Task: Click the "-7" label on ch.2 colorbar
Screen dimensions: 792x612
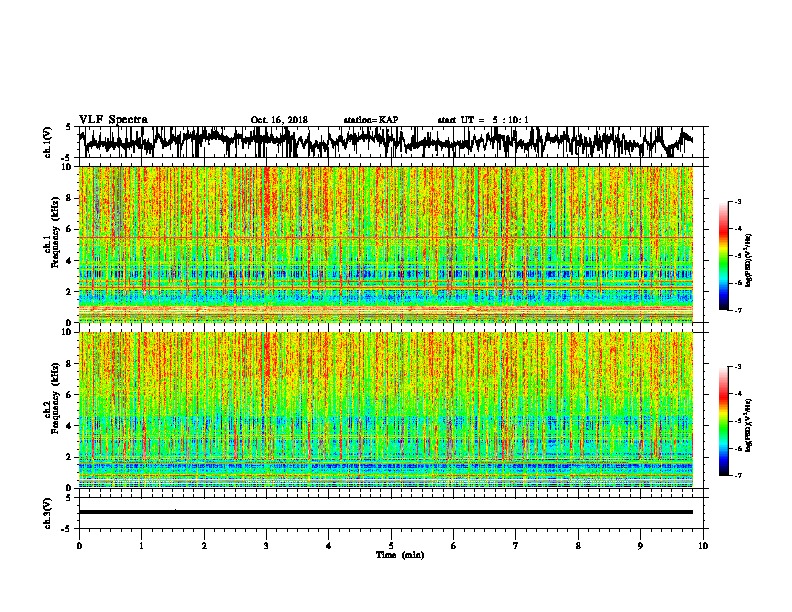Action: (x=738, y=476)
